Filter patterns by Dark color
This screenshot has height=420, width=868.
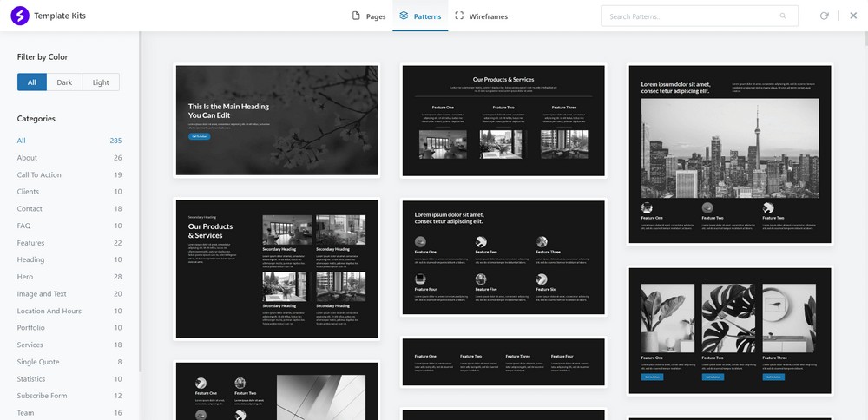pos(64,82)
